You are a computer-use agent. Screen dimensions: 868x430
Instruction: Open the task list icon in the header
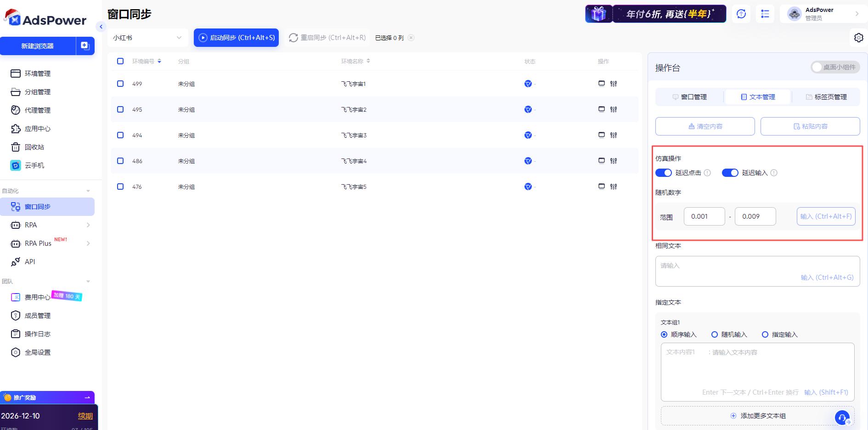[765, 14]
